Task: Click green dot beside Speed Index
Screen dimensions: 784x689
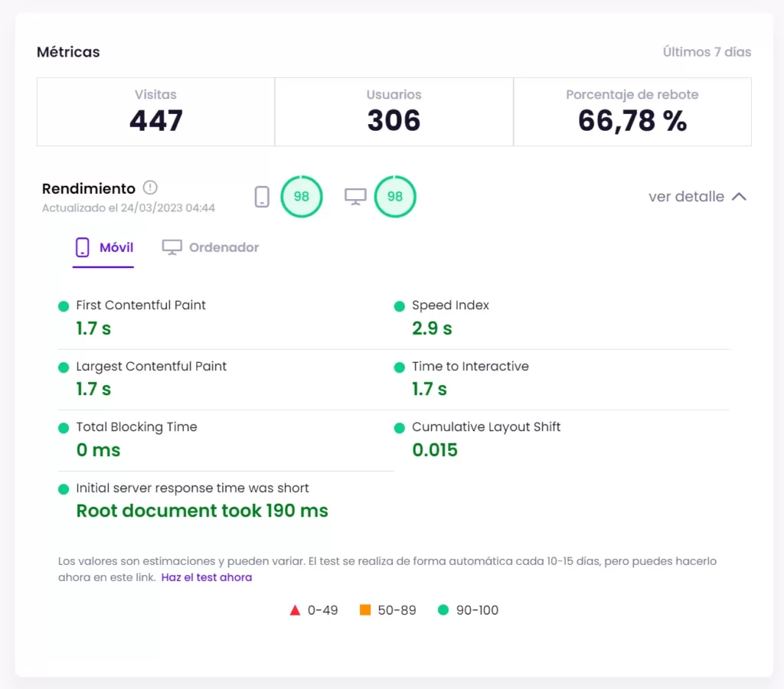Action: [399, 306]
